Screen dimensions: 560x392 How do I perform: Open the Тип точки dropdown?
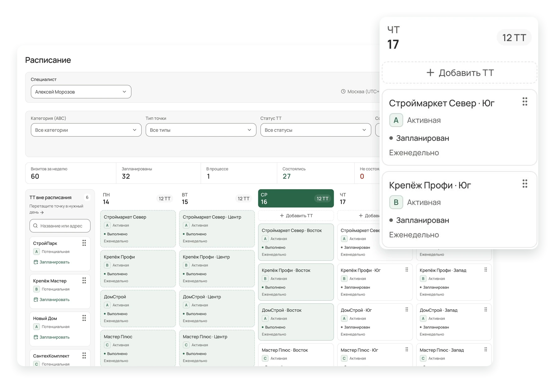tap(201, 130)
